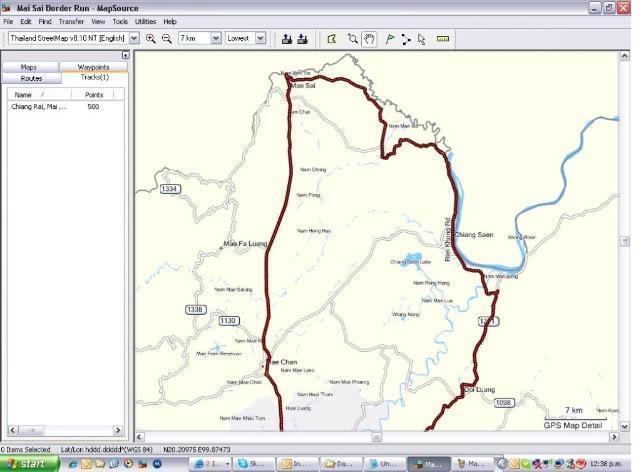
Task: Click the map horizontal scrollbar thumb
Action: click(377, 437)
